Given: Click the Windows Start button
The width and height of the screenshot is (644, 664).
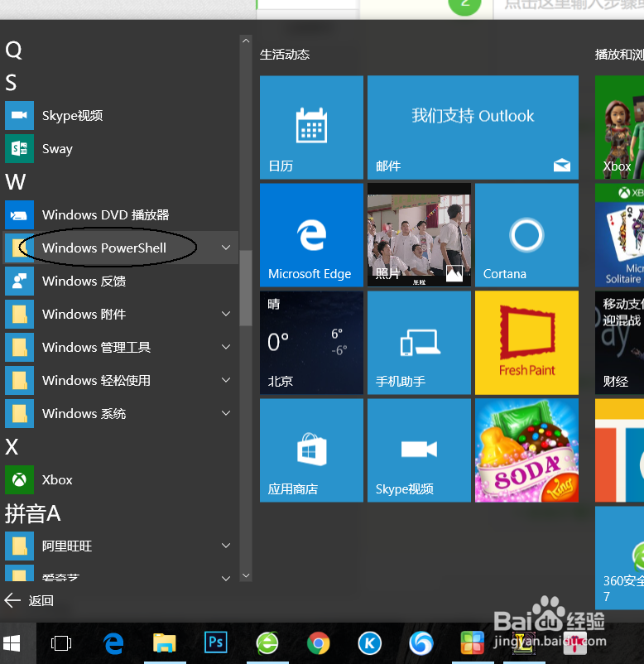Looking at the screenshot, I should pos(12,643).
